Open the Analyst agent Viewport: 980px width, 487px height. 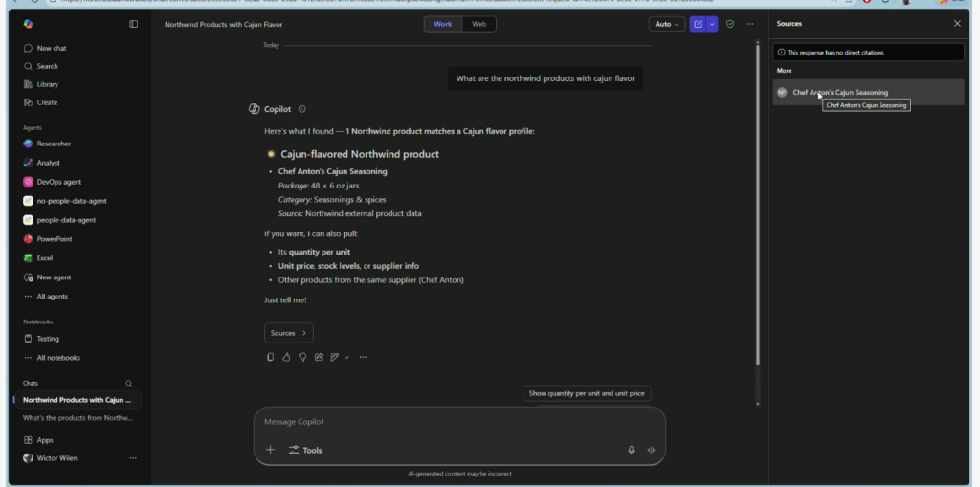click(x=42, y=163)
